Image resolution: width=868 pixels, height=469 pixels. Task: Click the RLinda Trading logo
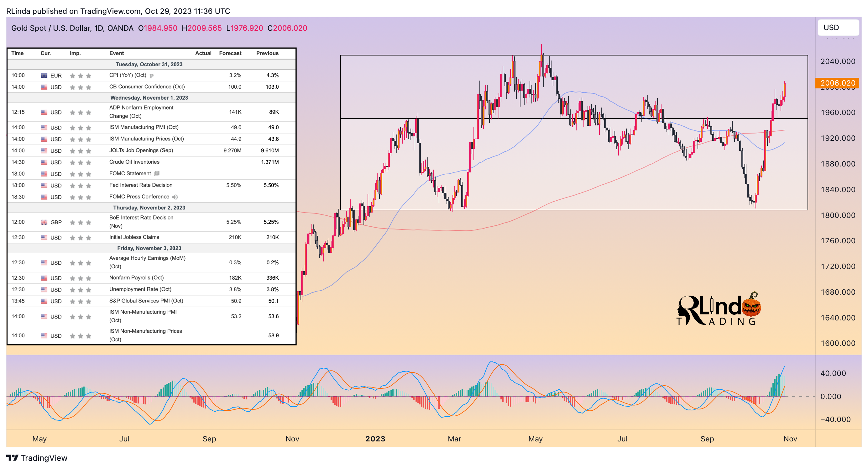(719, 308)
